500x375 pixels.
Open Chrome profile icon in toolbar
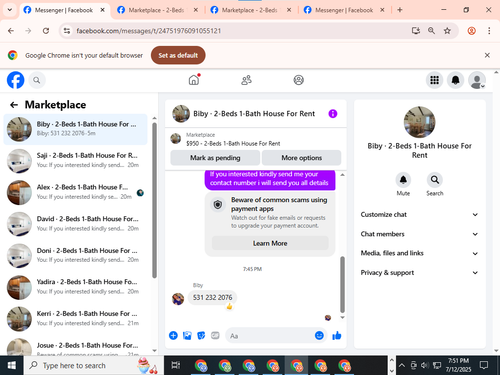tap(471, 31)
